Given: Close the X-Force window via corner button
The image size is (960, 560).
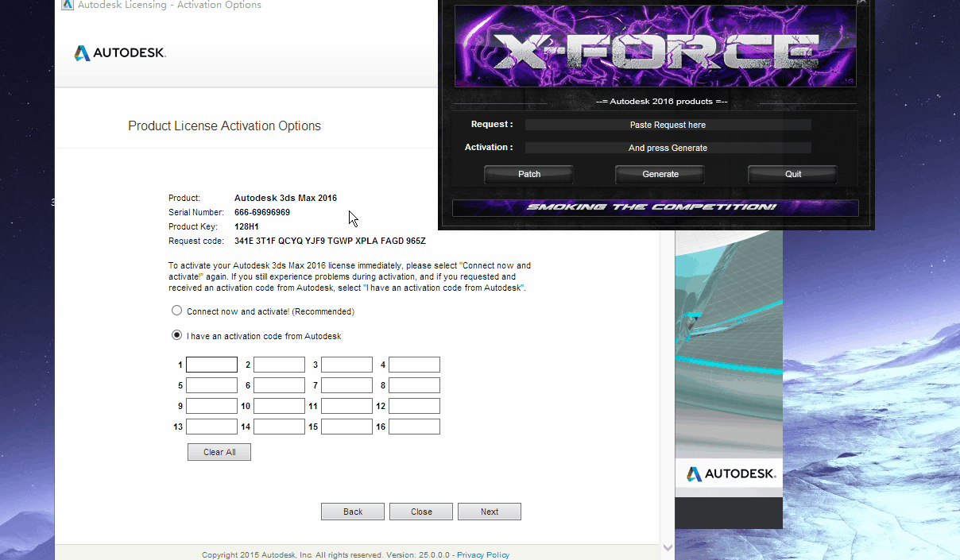Looking at the screenshot, I should pos(862,2).
